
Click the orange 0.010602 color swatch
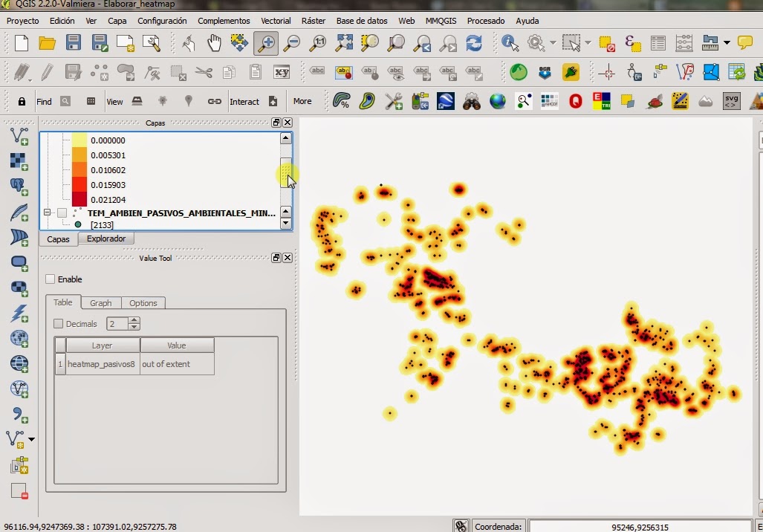tap(79, 170)
